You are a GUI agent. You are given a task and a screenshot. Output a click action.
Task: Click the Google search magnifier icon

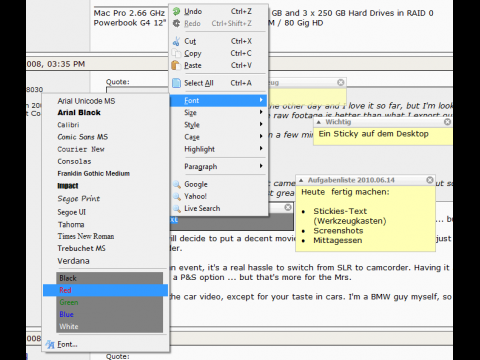click(176, 184)
